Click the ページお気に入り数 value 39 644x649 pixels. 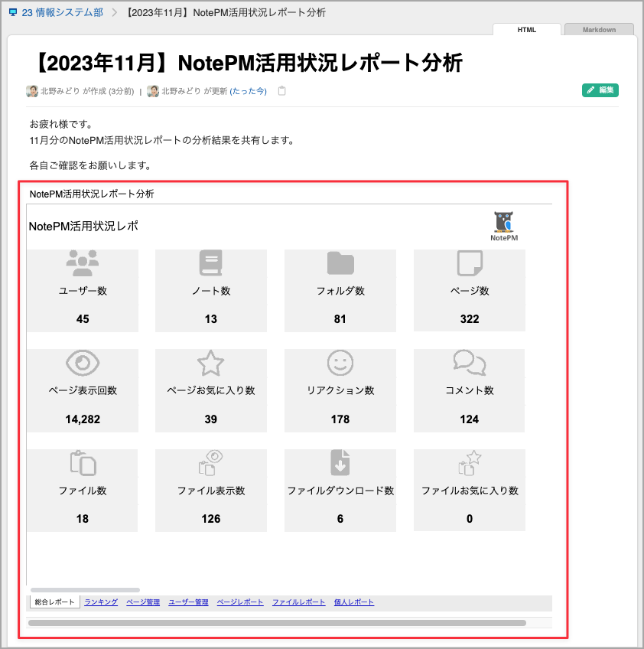pos(211,419)
